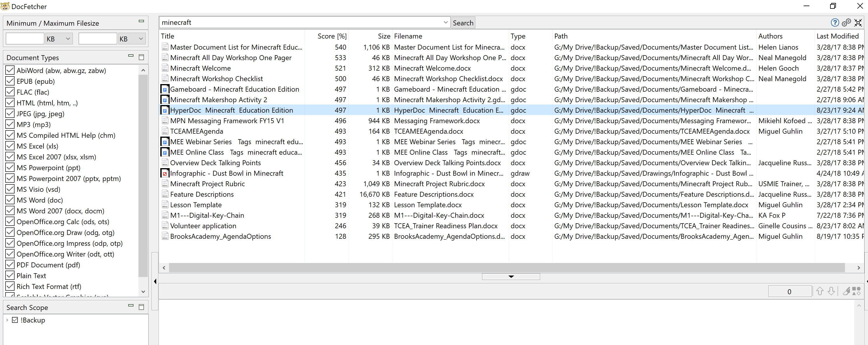Click the docx icon of TCEAMEEAgenda
Screen dimensions: 868x345
click(165, 131)
